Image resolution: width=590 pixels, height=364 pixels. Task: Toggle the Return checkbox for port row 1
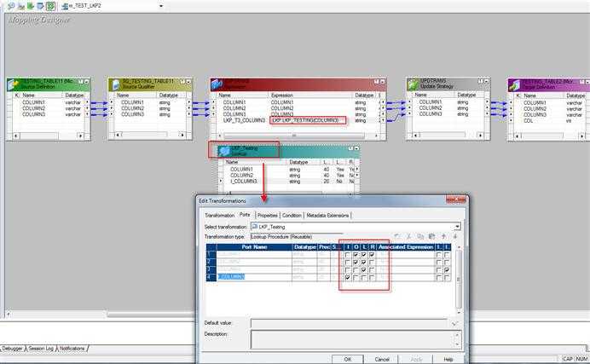pyautogui.click(x=372, y=255)
